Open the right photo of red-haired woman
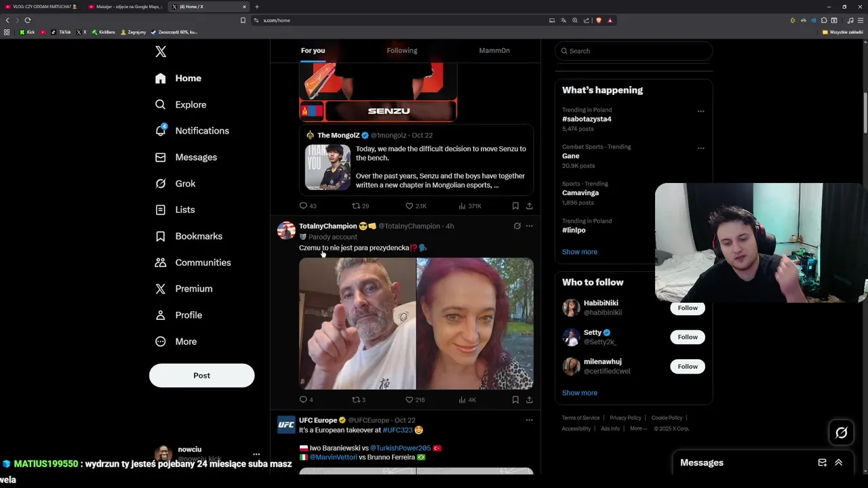Viewport: 868px width, 488px height. click(x=475, y=323)
